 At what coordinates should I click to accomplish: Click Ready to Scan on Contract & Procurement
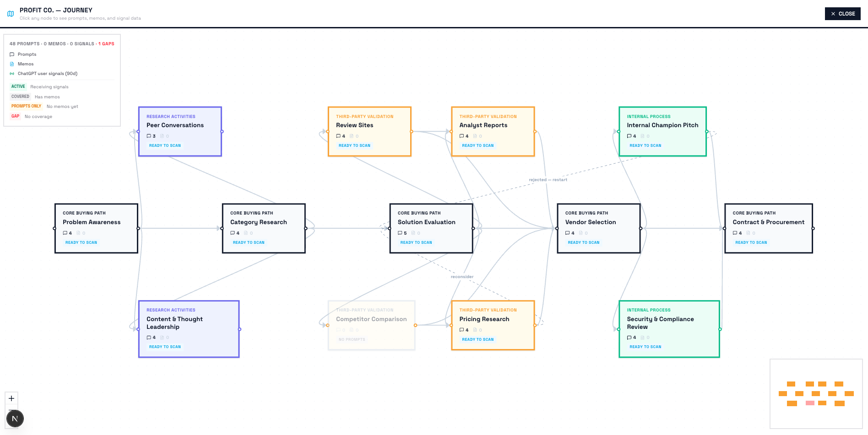pos(751,242)
